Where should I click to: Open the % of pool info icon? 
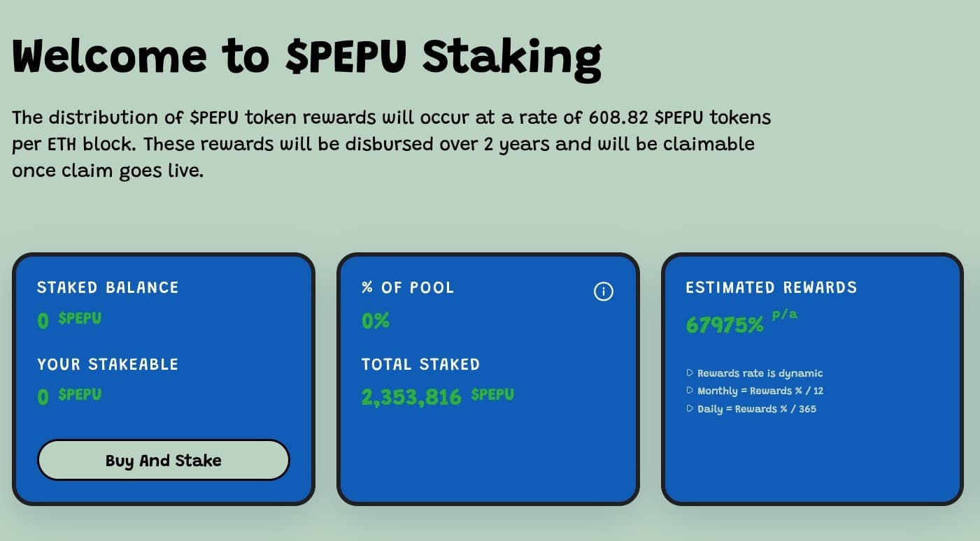pos(603,291)
